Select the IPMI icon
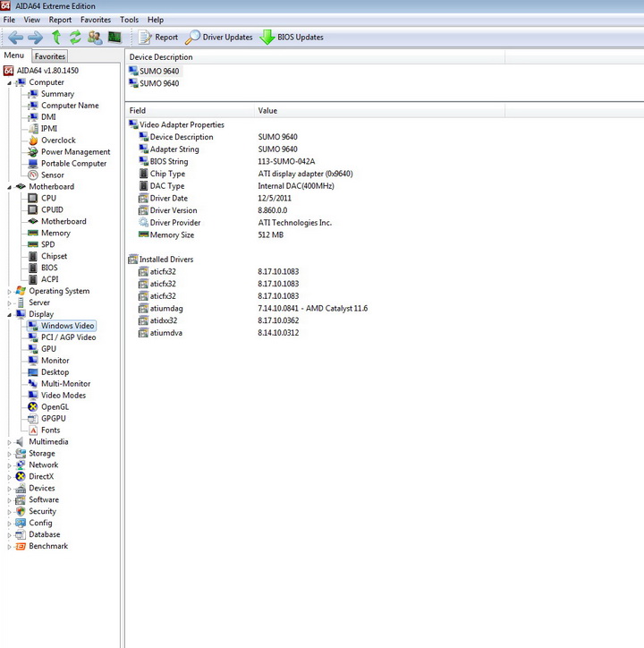 [33, 129]
